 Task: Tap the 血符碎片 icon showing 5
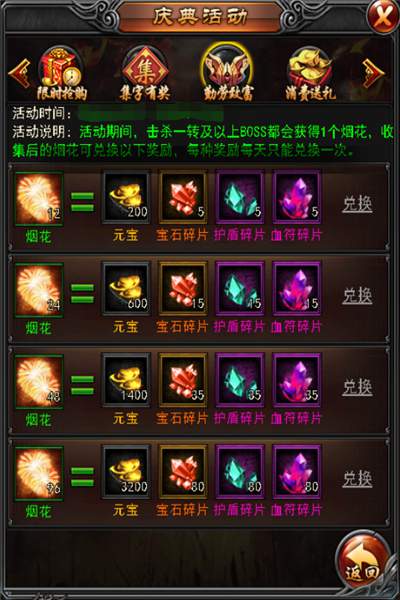[x=296, y=197]
